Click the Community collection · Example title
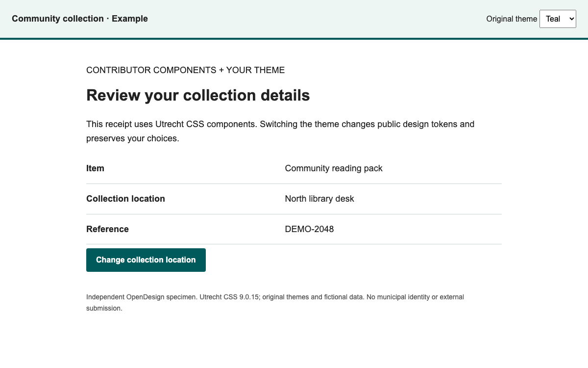The height and width of the screenshot is (368, 588). point(80,19)
